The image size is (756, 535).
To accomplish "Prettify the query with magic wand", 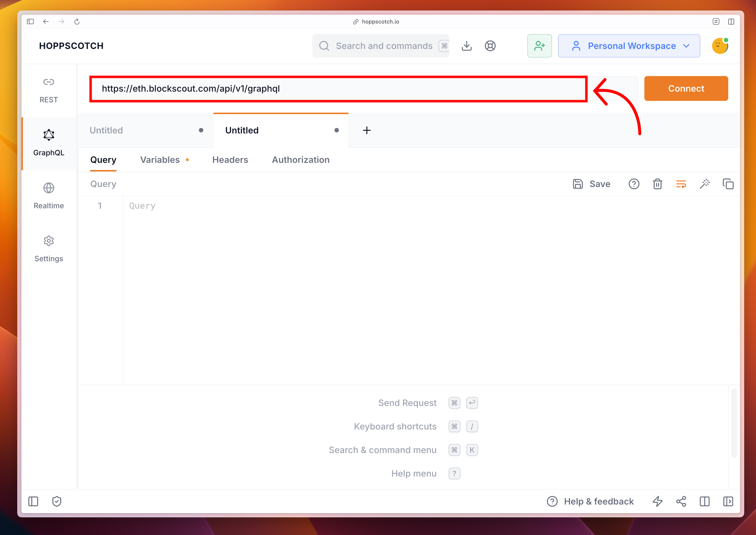I will point(704,184).
